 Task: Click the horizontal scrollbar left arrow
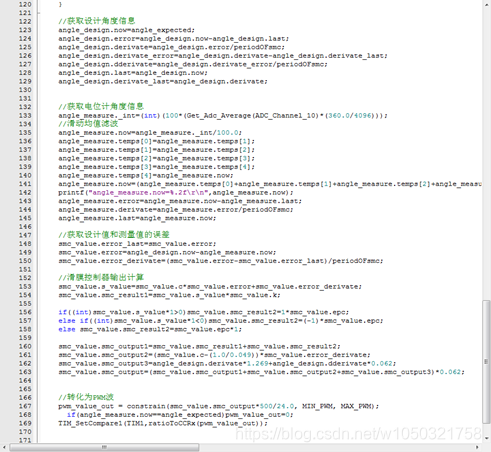pos(4,447)
